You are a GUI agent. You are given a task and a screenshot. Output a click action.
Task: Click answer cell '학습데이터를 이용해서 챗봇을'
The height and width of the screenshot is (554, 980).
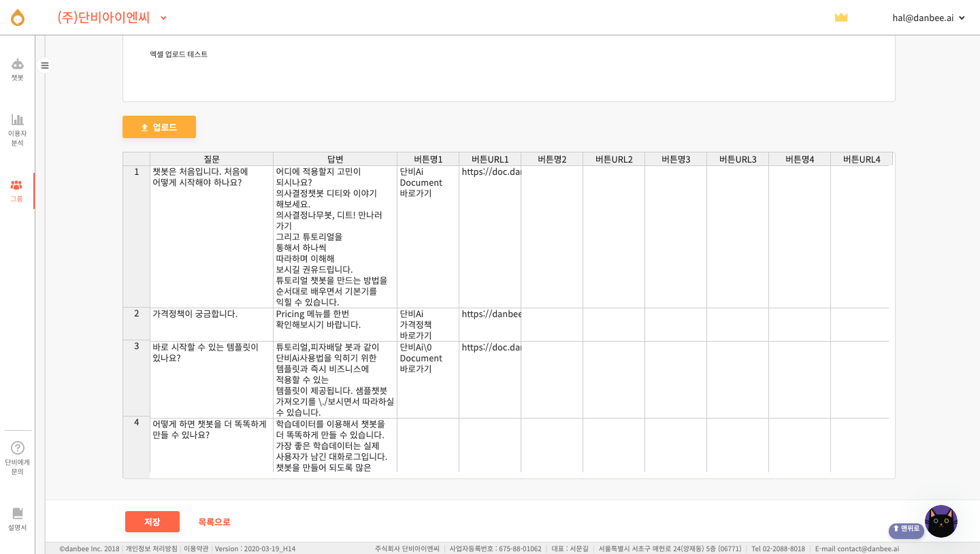tap(335, 445)
